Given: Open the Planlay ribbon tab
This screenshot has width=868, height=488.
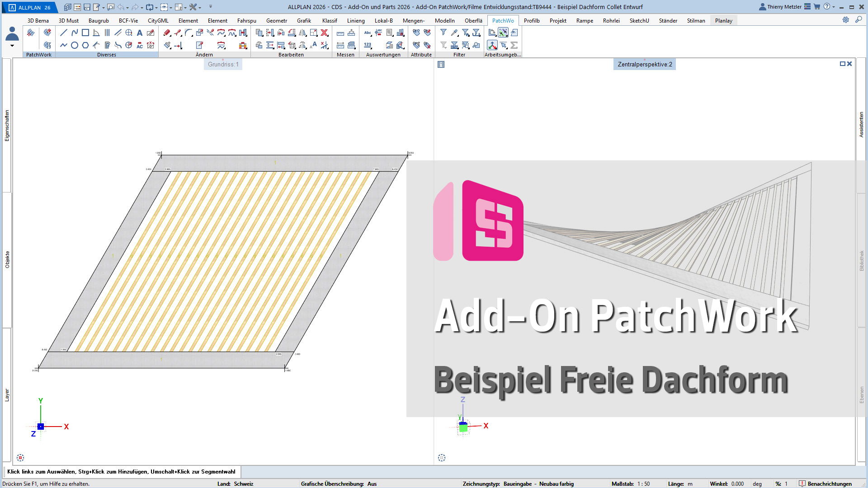Looking at the screenshot, I should click(x=723, y=20).
